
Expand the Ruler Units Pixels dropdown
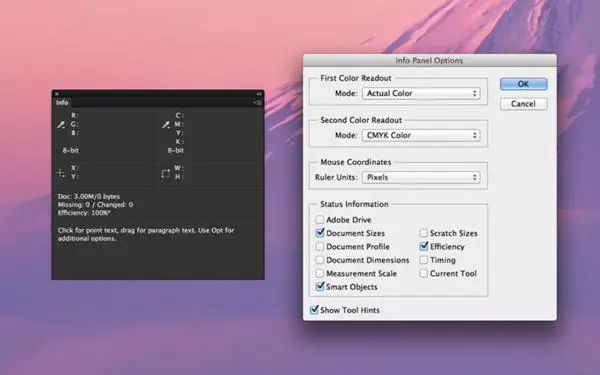[x=421, y=178]
